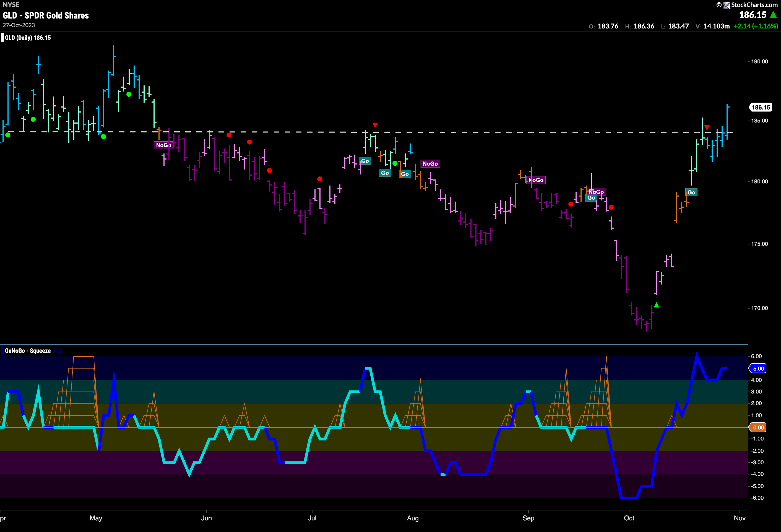781x532 pixels.
Task: Click the open value 183.76
Action: click(608, 26)
